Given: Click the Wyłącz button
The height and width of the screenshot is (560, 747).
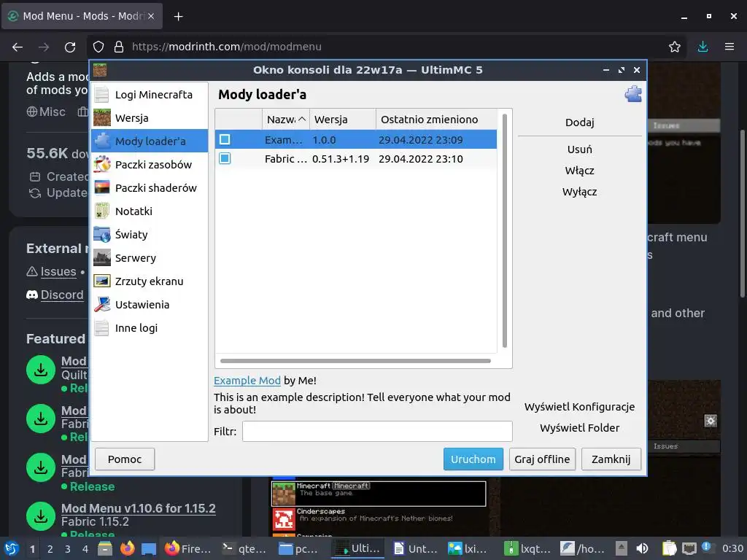Looking at the screenshot, I should 580,192.
